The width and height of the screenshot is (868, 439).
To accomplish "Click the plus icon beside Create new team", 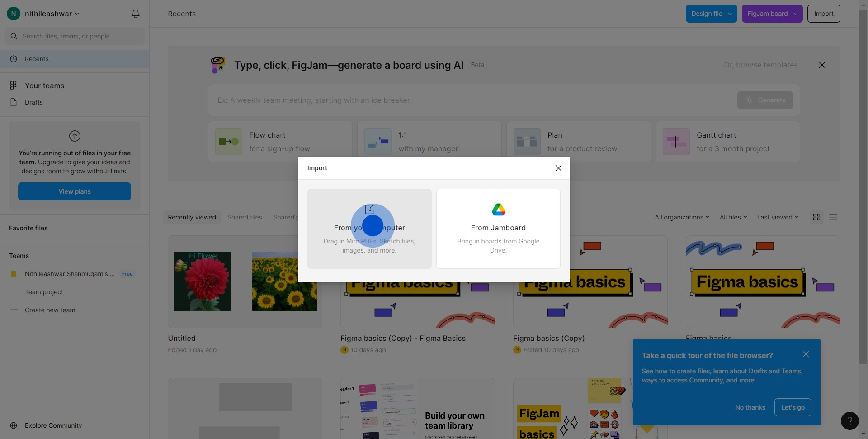I will 14,310.
